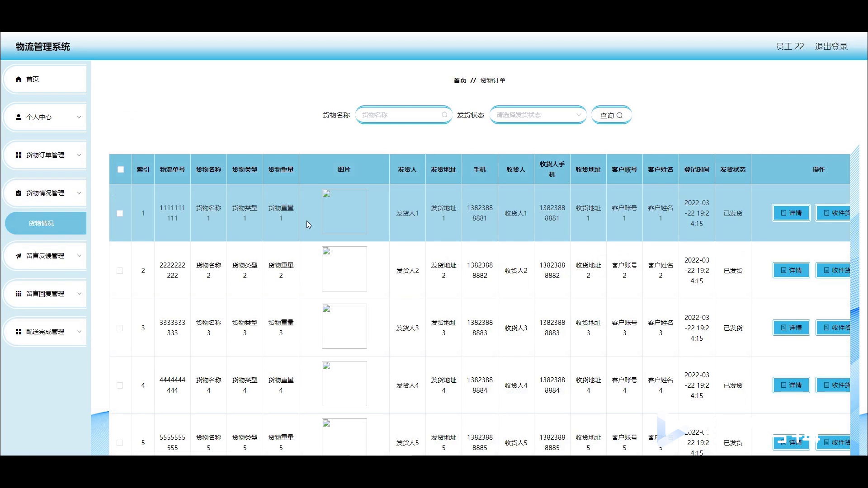This screenshot has height=488, width=868.
Task: Open 详情 for order 4444444444
Action: [x=791, y=385]
